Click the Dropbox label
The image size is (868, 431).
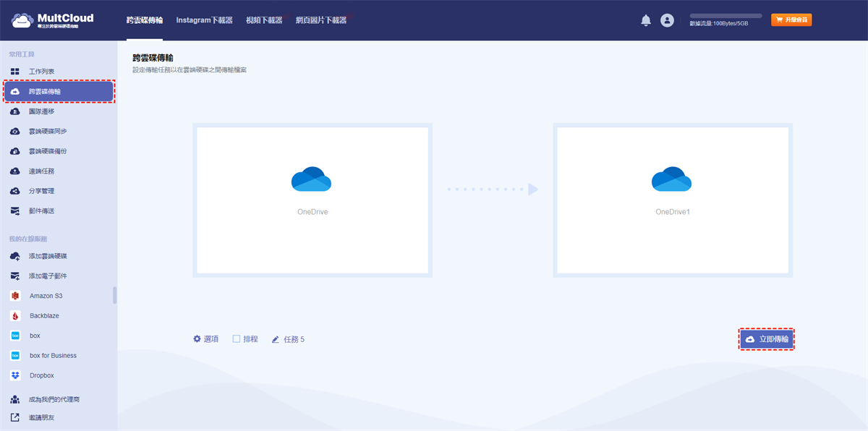click(x=42, y=375)
